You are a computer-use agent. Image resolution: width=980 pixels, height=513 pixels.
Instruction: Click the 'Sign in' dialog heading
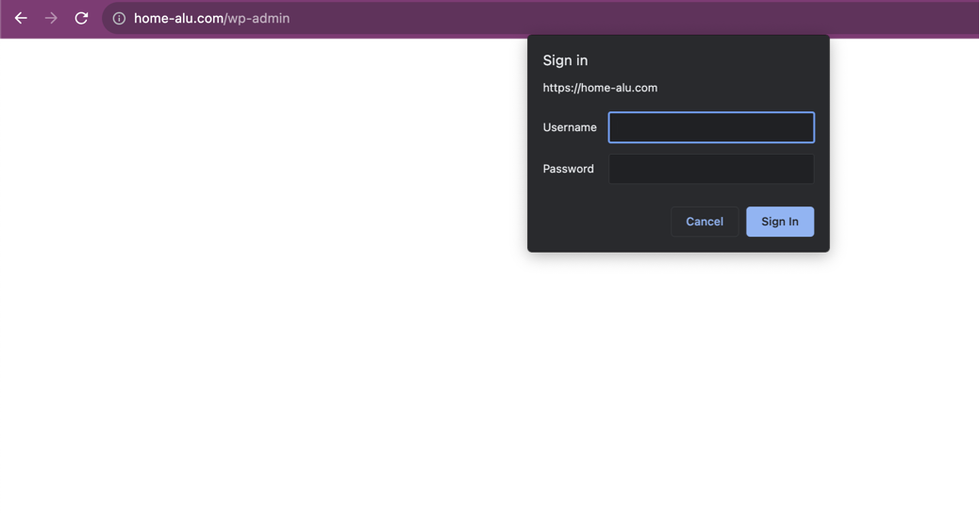coord(565,60)
